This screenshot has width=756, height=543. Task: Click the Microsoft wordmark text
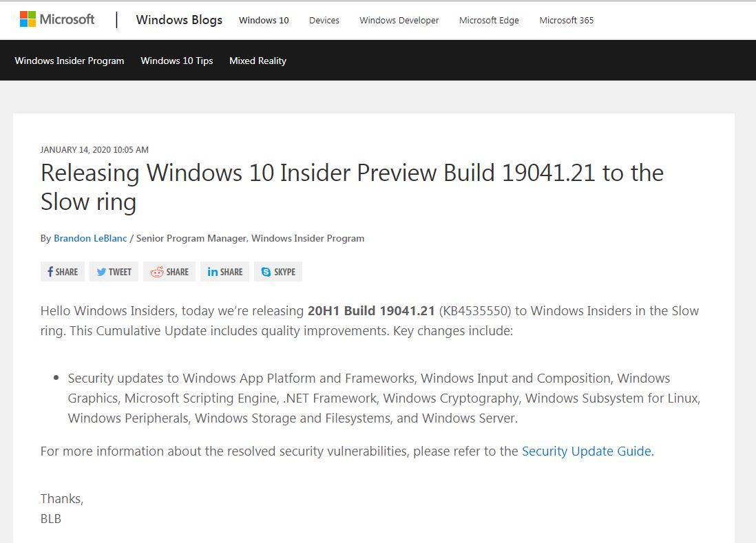coord(67,19)
